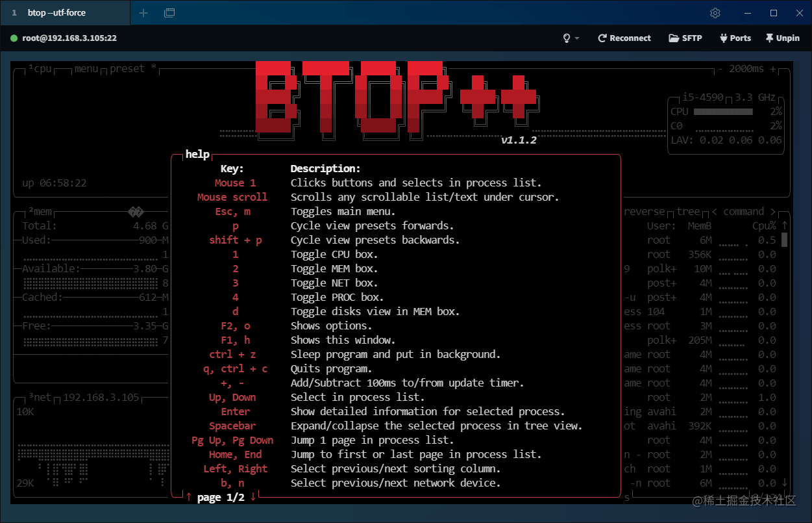Select the polk+ 205M process row
812x523 pixels.
pyautogui.click(x=700, y=340)
